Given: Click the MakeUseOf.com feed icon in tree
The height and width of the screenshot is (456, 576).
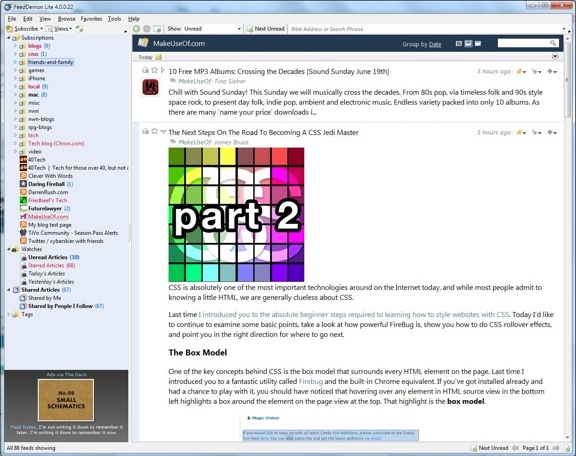Looking at the screenshot, I should pos(23,216).
